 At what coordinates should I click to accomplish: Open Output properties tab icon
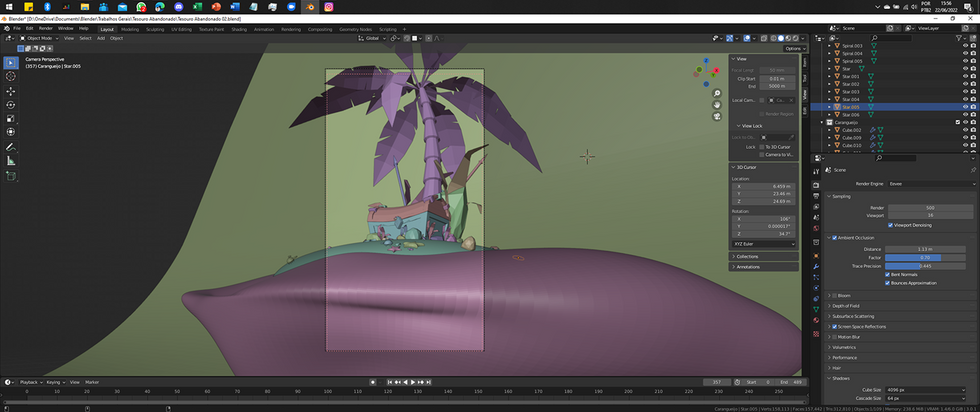pyautogui.click(x=816, y=196)
